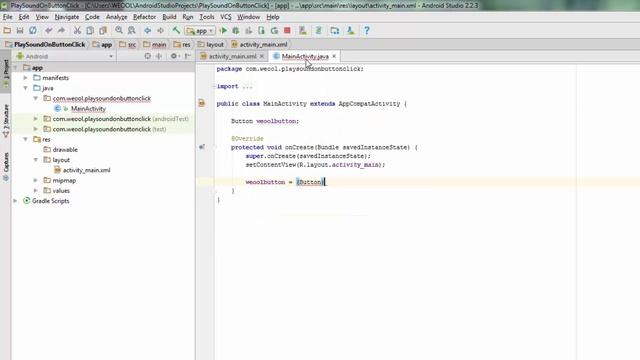The width and height of the screenshot is (640, 360).
Task: Click the Project Structure icon
Action: click(x=335, y=31)
